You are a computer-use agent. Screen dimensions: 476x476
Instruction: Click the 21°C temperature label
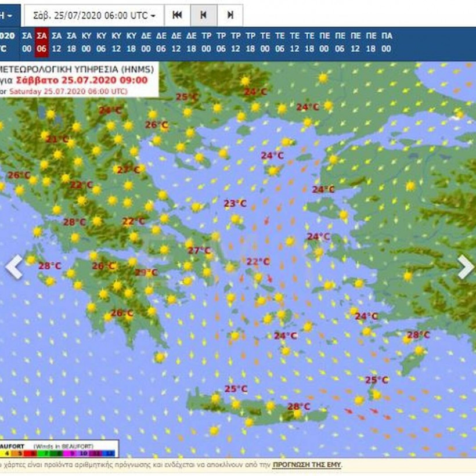click(57, 139)
